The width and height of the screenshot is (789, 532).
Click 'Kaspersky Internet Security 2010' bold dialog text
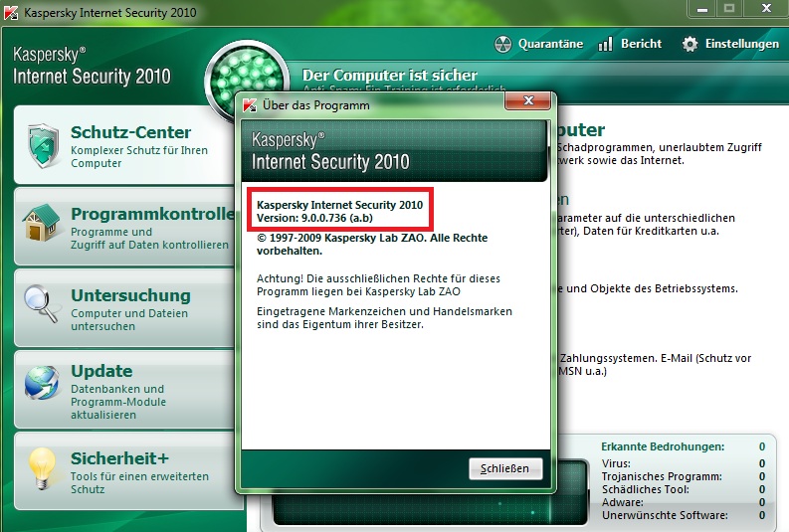(x=339, y=205)
